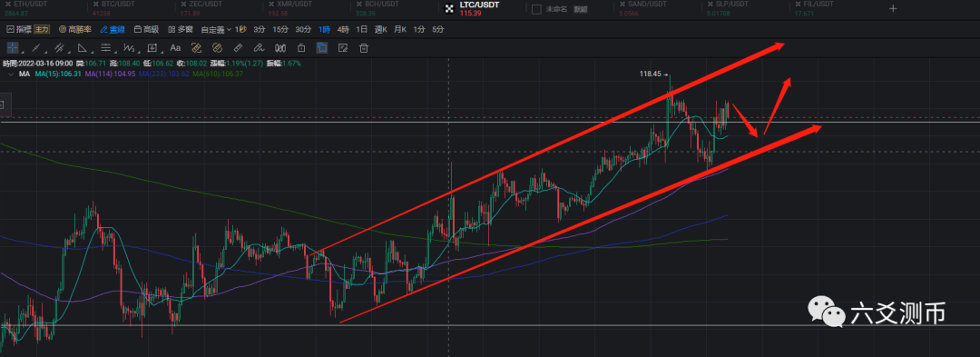Select the 1時 timeframe
The height and width of the screenshot is (357, 980).
point(324,29)
